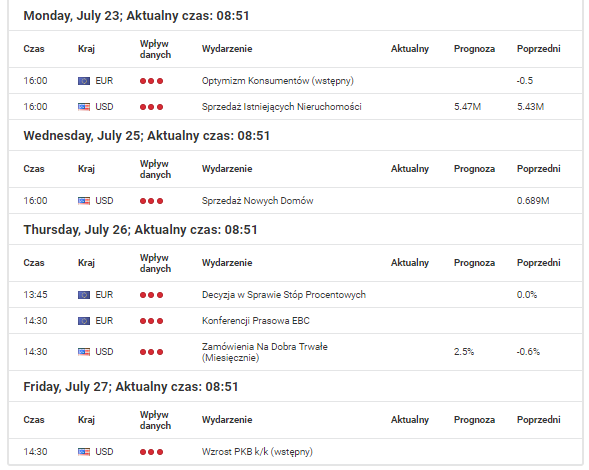Click the impact dots for Konferencji Prasowa EBC
This screenshot has height=470, width=589.
[x=151, y=321]
